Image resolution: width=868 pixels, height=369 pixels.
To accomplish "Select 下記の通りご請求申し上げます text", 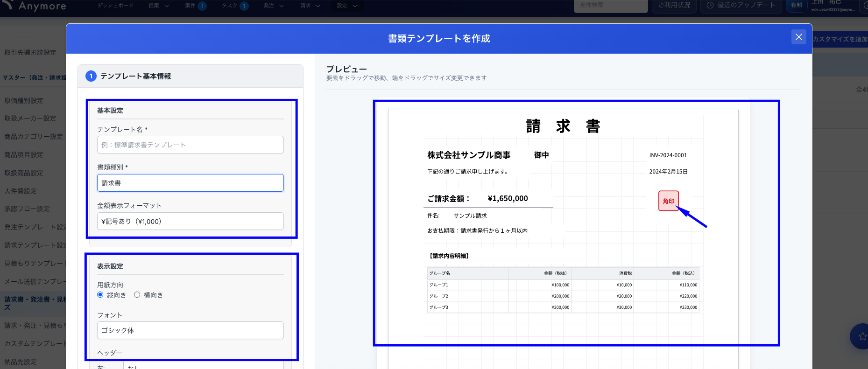I will pyautogui.click(x=468, y=171).
